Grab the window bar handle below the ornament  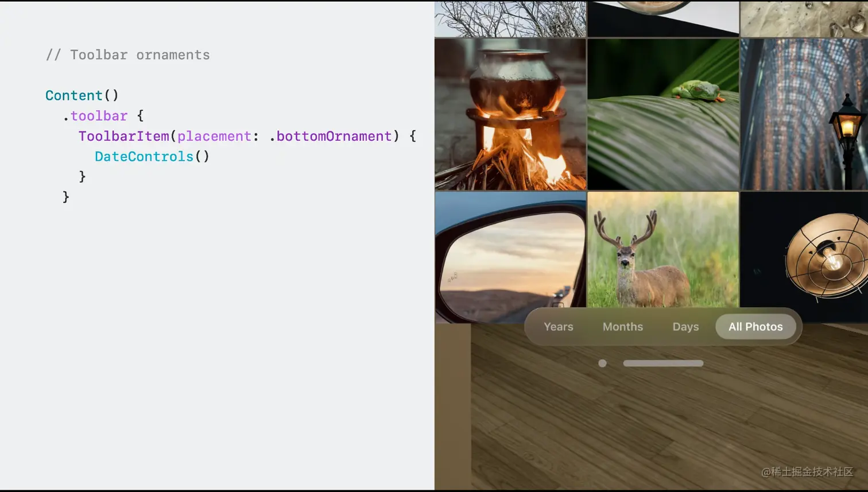coord(663,363)
